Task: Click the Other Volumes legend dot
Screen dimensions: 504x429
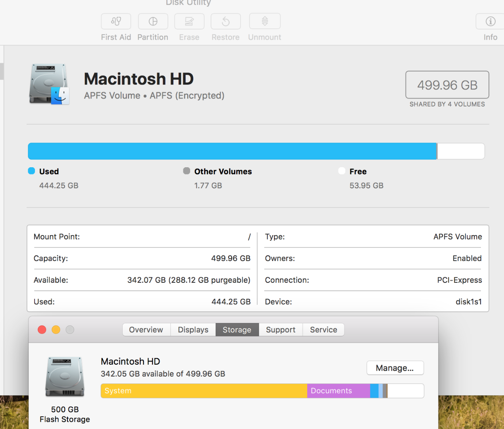Action: pyautogui.click(x=186, y=171)
